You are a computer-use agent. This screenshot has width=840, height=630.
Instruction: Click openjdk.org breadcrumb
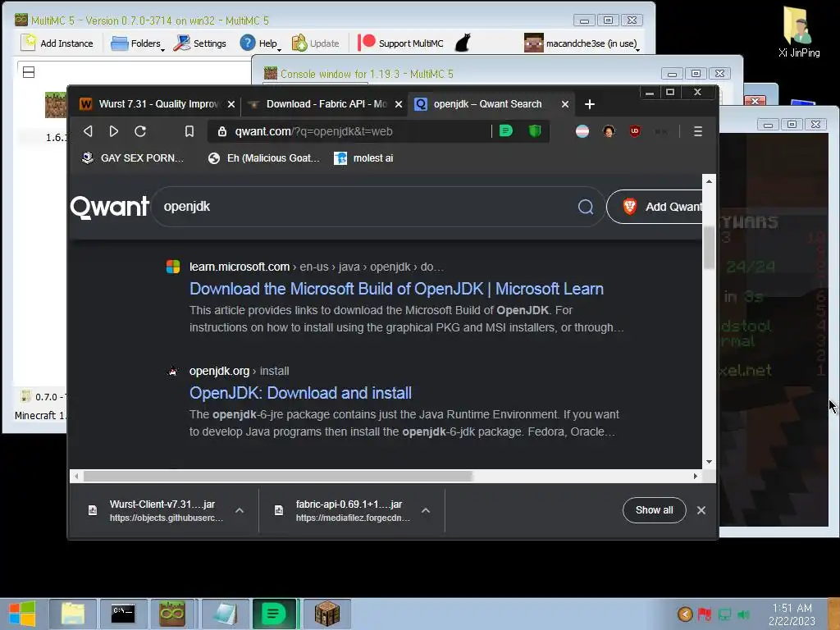[219, 371]
